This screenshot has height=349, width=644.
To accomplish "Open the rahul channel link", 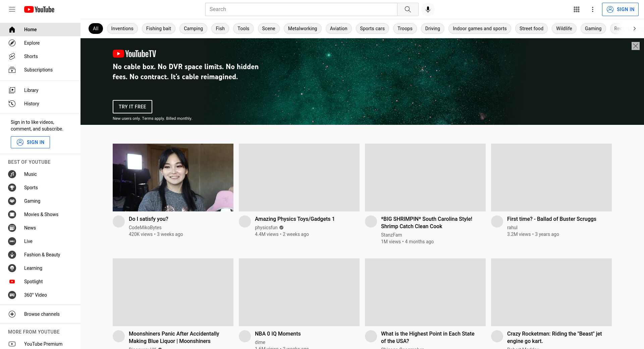I will [512, 228].
